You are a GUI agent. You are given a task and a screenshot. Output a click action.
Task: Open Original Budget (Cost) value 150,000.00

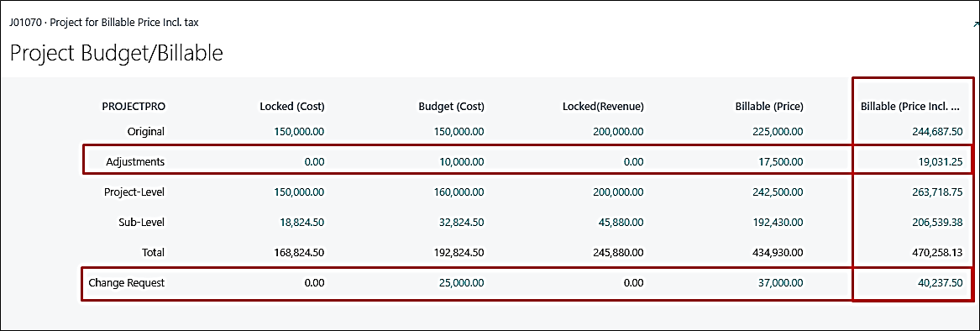pos(459,132)
